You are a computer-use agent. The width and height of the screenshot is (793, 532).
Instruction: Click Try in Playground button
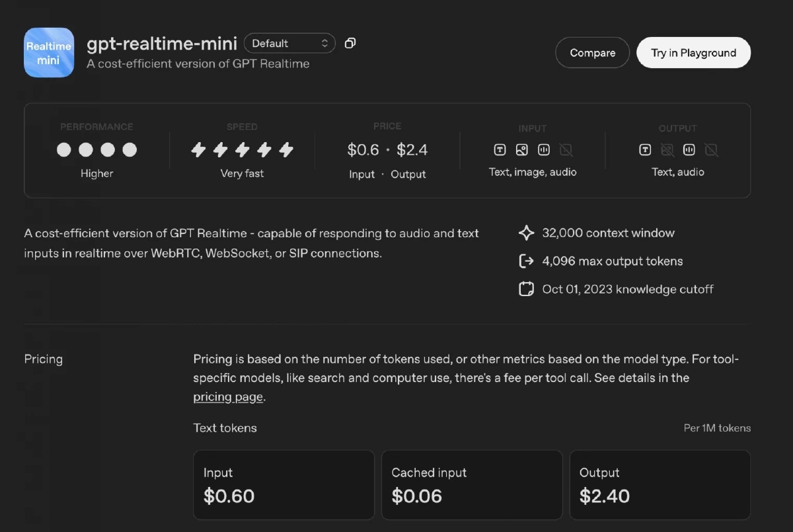click(x=693, y=53)
